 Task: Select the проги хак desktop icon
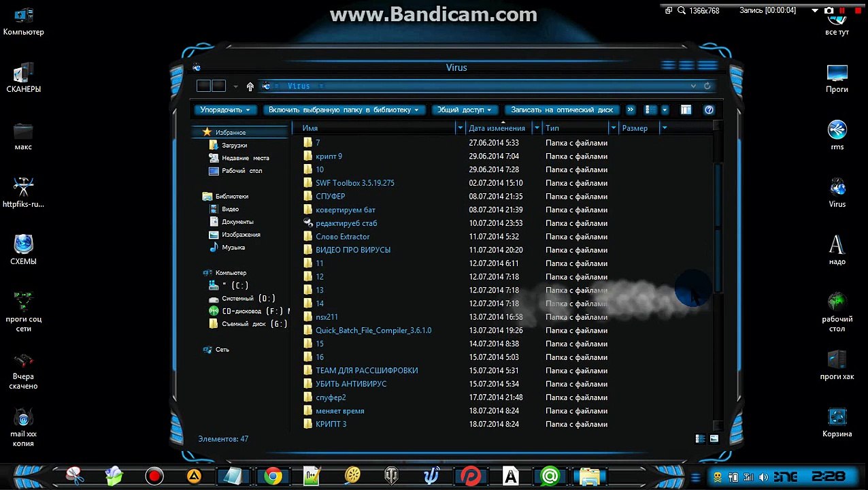pos(837,365)
